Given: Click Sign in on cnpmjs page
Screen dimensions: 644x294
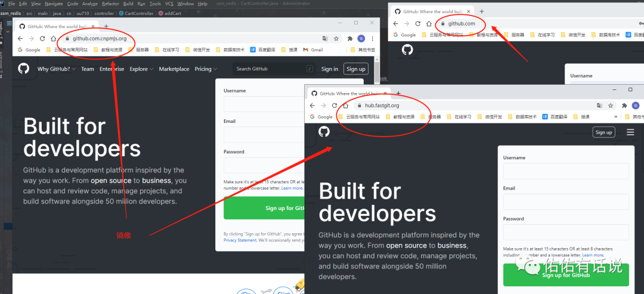Looking at the screenshot, I should tap(330, 69).
